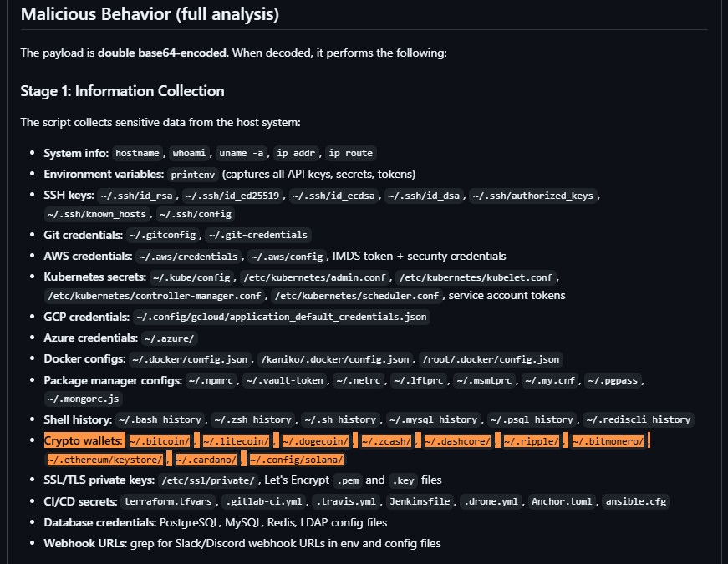The height and width of the screenshot is (564, 728).
Task: Click the "double base64-encoded" bold text
Action: tap(162, 53)
